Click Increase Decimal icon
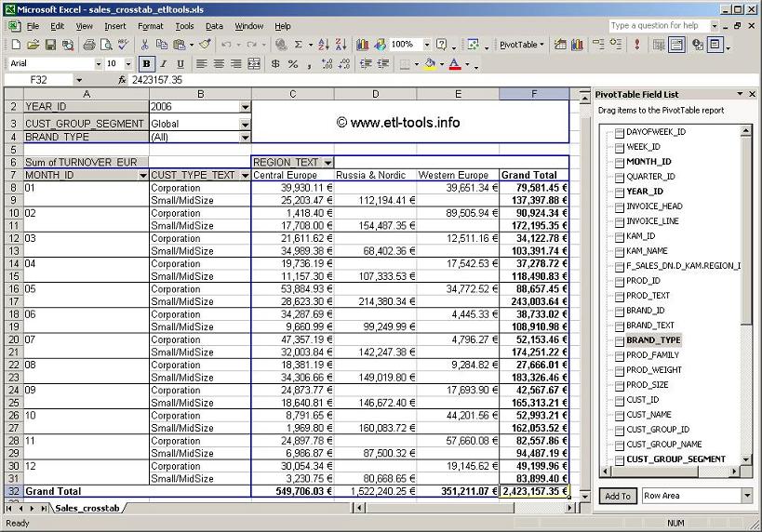This screenshot has height=532, width=762. 328,63
